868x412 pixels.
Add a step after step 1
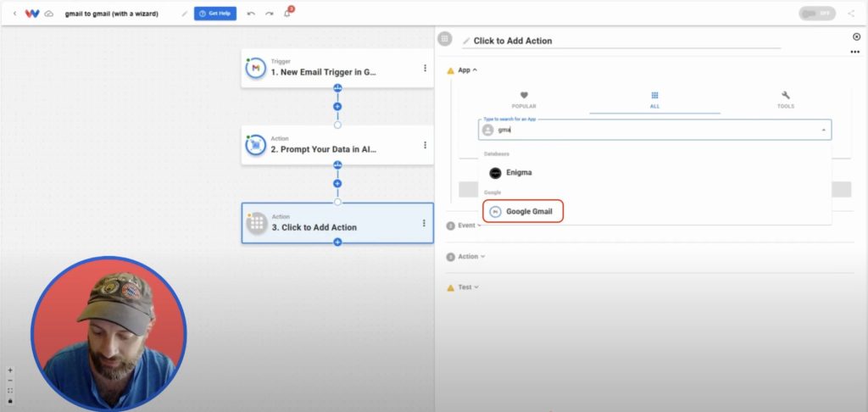(x=337, y=106)
